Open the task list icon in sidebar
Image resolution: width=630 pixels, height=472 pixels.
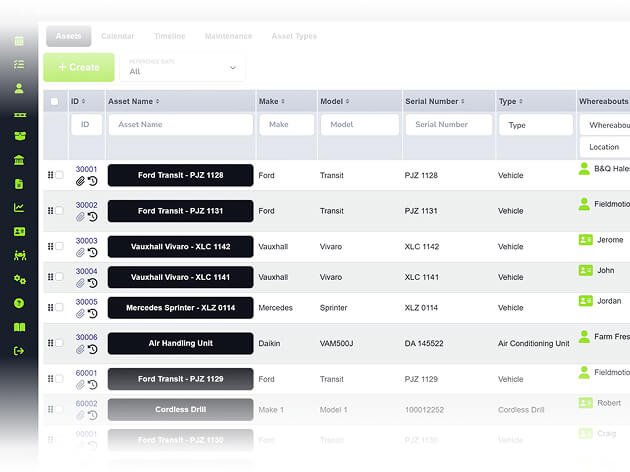coord(19,64)
